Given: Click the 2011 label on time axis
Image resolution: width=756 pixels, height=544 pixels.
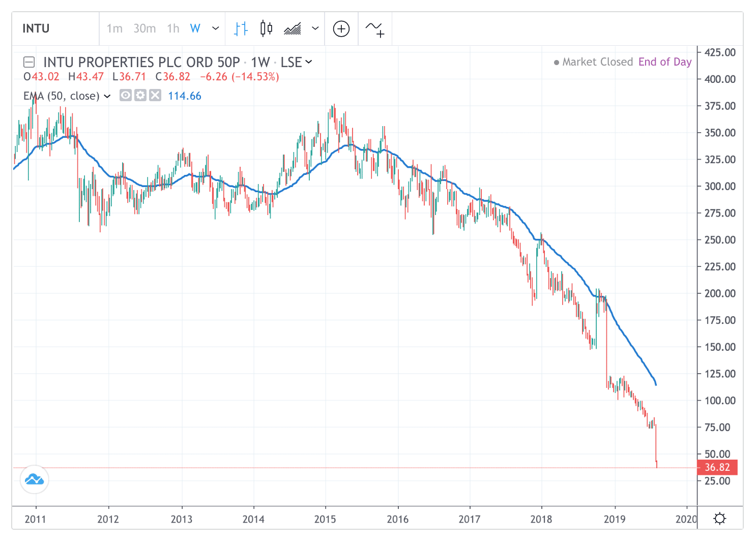Looking at the screenshot, I should [35, 519].
